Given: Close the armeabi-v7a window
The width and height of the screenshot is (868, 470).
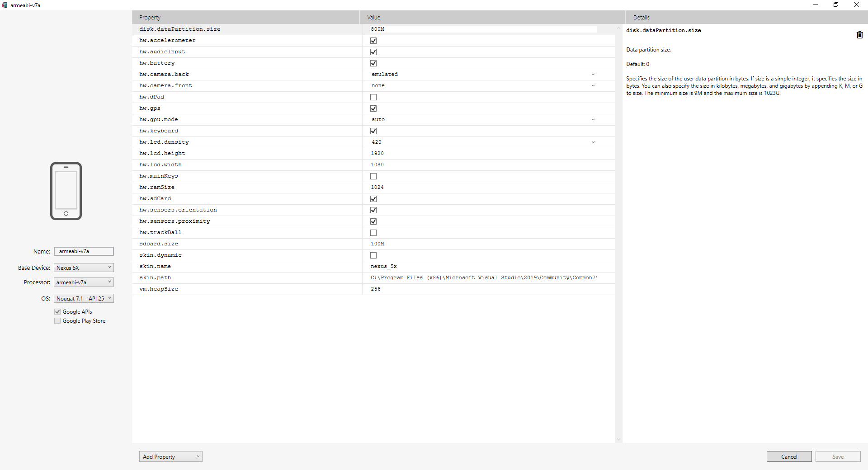Looking at the screenshot, I should (857, 5).
